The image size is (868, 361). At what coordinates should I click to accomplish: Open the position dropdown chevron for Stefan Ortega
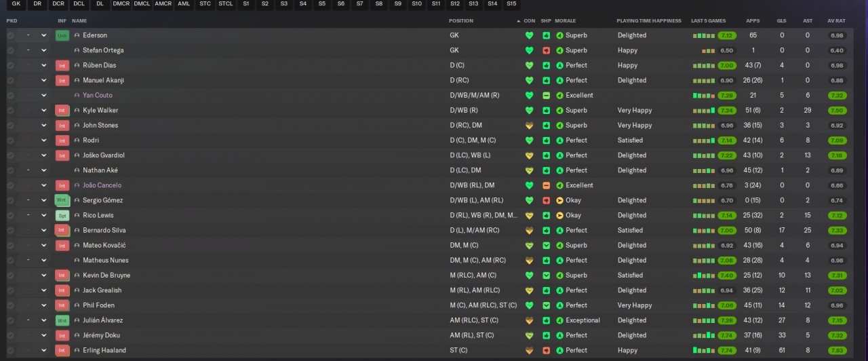(x=44, y=50)
